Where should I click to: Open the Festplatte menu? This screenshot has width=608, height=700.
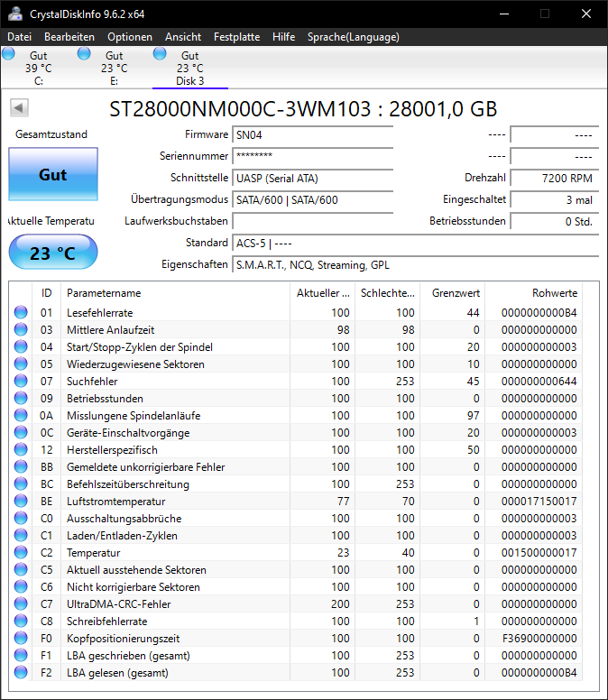[x=236, y=37]
